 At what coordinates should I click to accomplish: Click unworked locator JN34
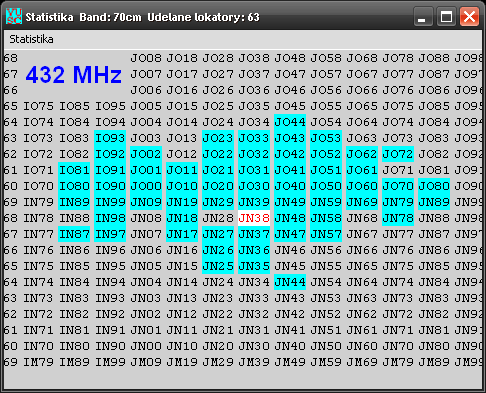(x=254, y=282)
